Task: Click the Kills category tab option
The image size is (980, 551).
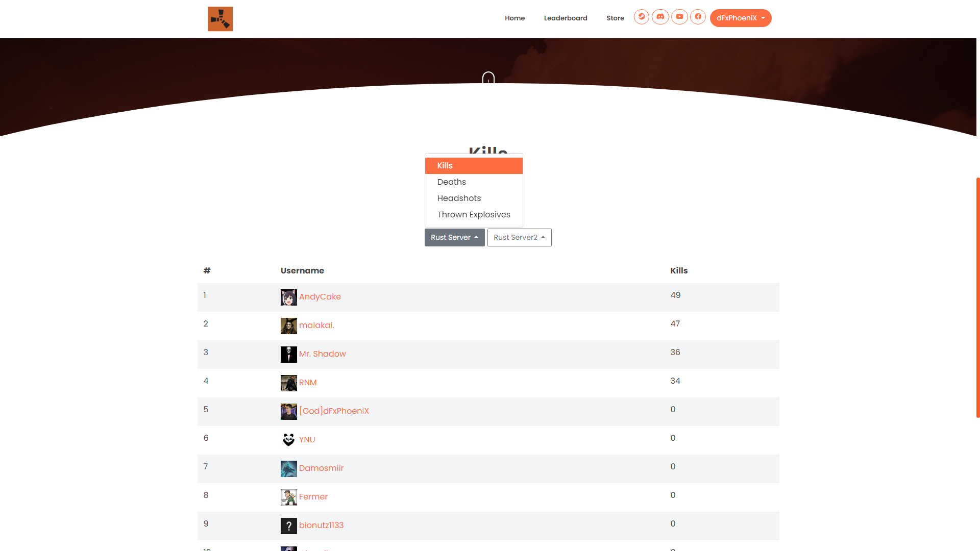Action: pos(473,165)
